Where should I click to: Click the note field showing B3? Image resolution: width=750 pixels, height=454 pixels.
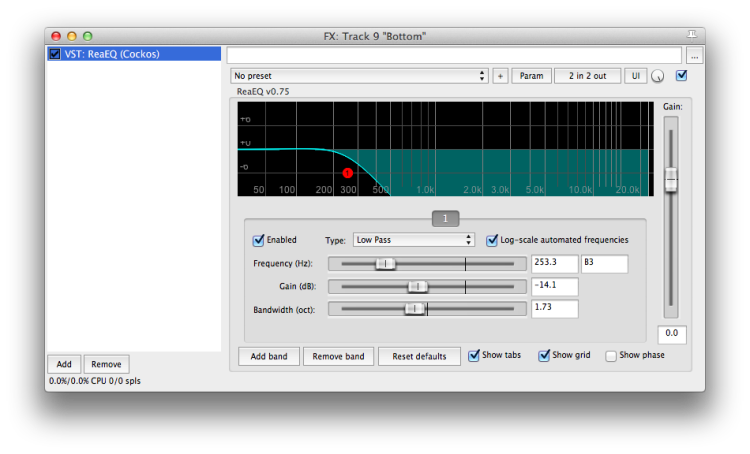coord(605,264)
